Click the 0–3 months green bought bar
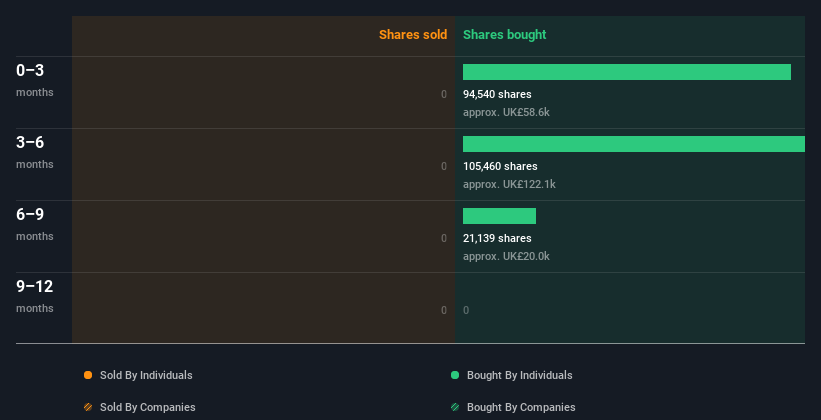The height and width of the screenshot is (420, 821). coord(627,72)
